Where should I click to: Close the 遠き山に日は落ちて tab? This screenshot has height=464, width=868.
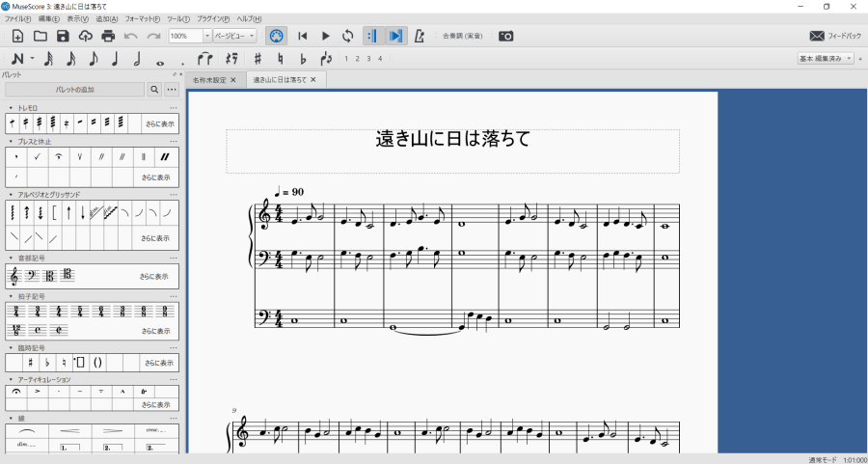click(x=312, y=80)
